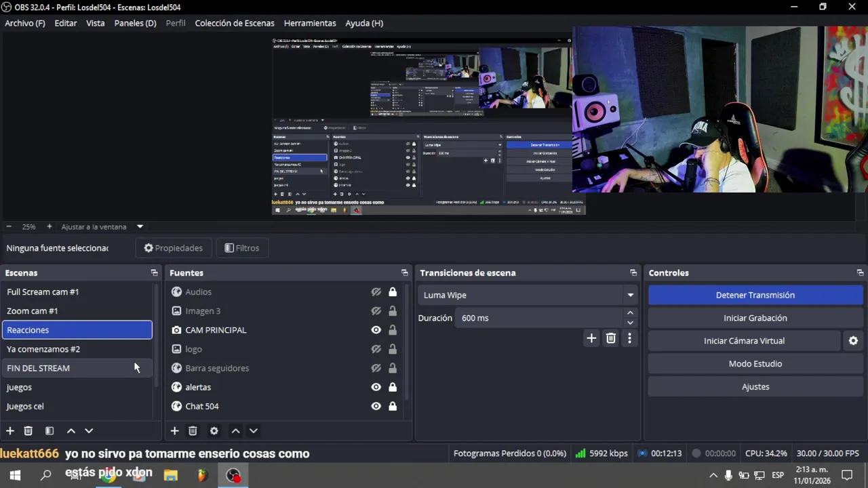Screen dimensions: 868x488
Task: Open the Archivo (F) menu
Action: (25, 23)
